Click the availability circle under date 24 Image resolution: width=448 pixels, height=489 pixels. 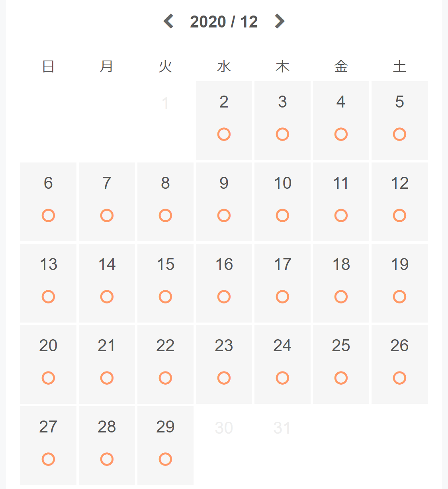(282, 378)
